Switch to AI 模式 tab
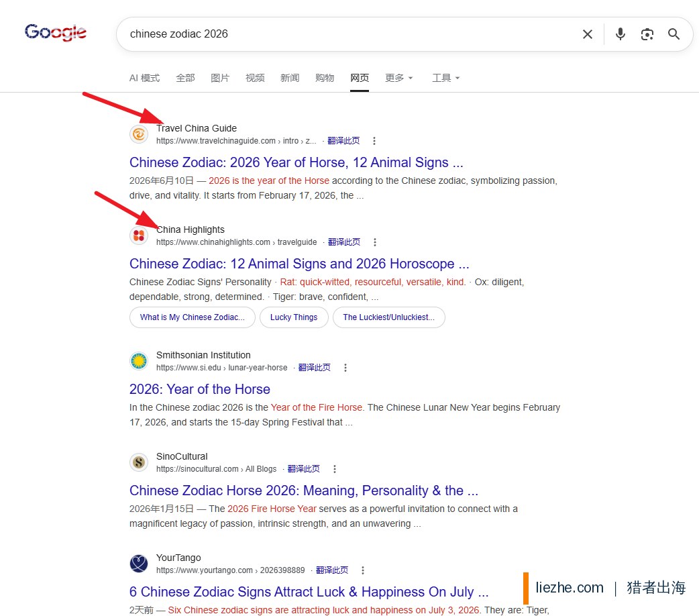Screen dimensions: 699x616 pos(144,78)
